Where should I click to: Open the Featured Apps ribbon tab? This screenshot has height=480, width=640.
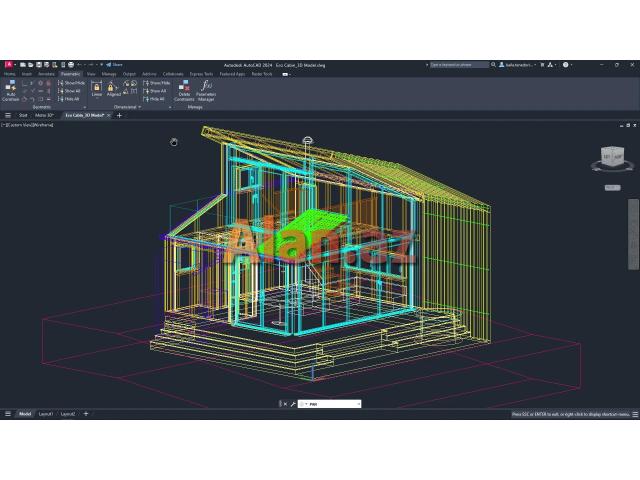click(x=232, y=74)
